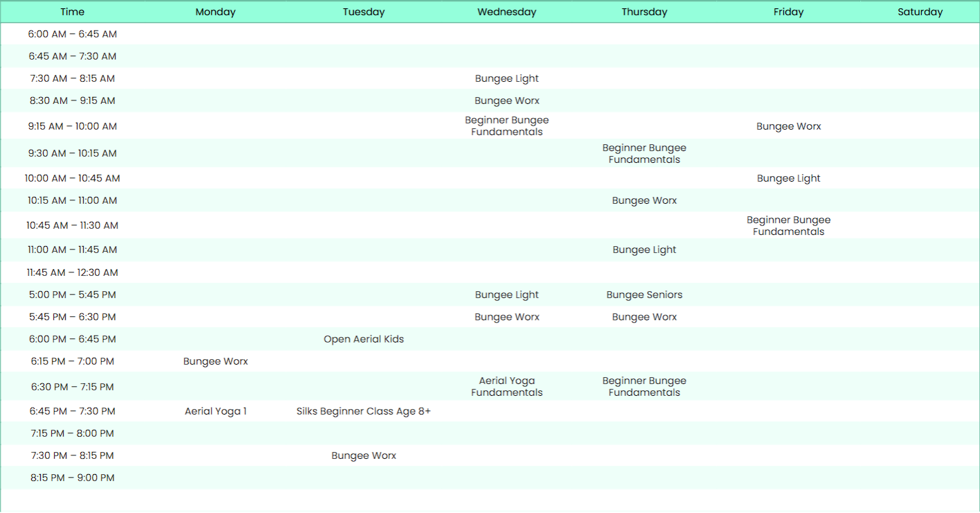Screen dimensions: 980x513
Task: Select the Wednesday column header
Action: (506, 12)
